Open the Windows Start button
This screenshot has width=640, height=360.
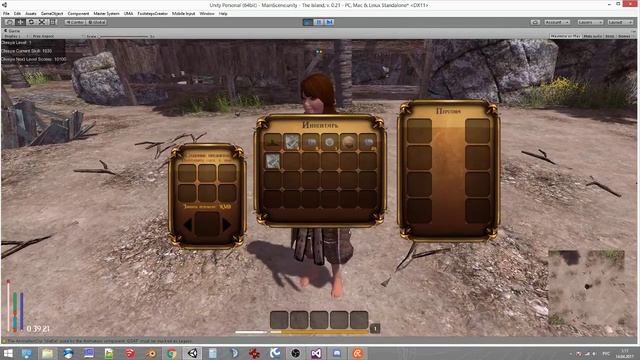[8, 353]
